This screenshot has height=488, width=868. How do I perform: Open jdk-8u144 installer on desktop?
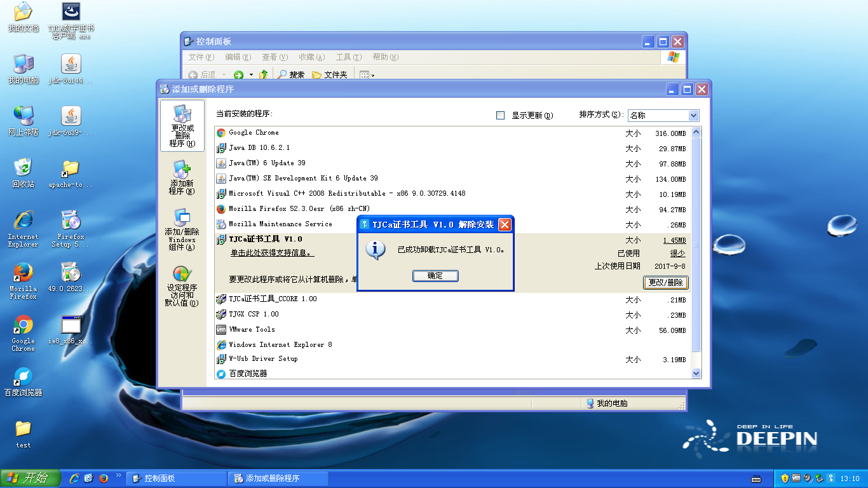click(x=71, y=70)
